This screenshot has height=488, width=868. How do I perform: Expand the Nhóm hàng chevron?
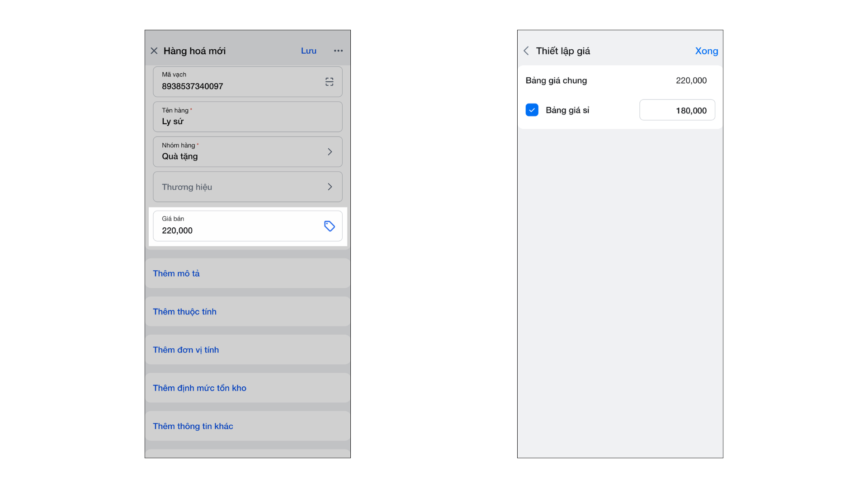[x=330, y=152]
